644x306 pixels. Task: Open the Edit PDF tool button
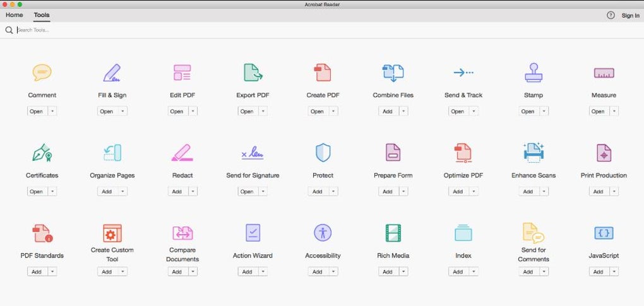point(177,111)
